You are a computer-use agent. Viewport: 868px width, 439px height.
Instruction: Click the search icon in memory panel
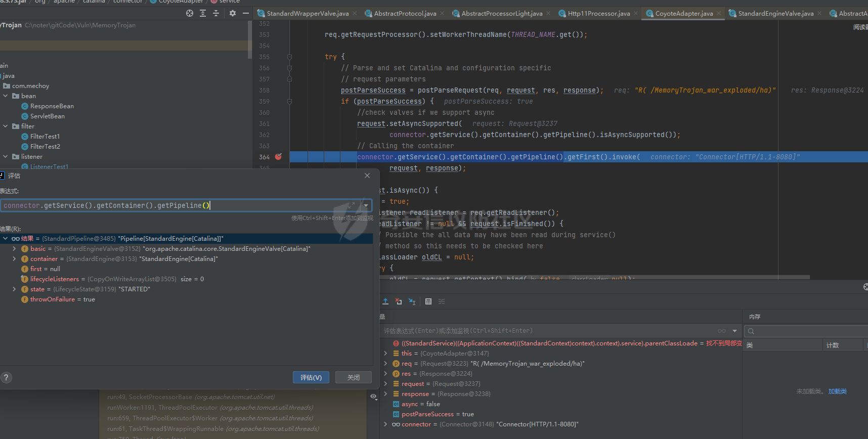coord(751,331)
